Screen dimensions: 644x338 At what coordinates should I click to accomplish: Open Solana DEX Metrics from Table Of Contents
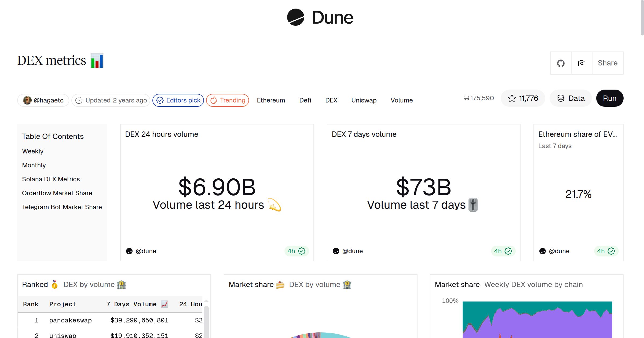click(x=51, y=179)
